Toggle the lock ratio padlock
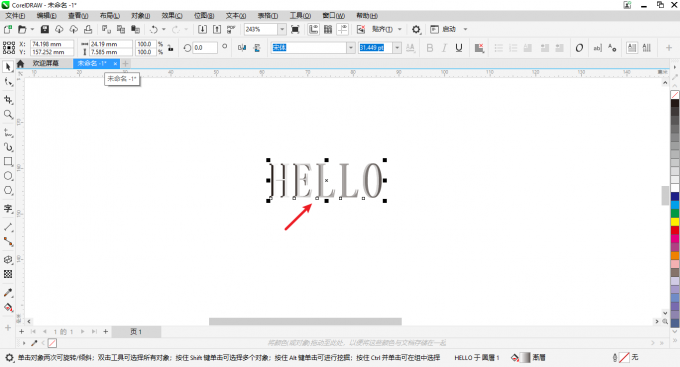 click(170, 48)
